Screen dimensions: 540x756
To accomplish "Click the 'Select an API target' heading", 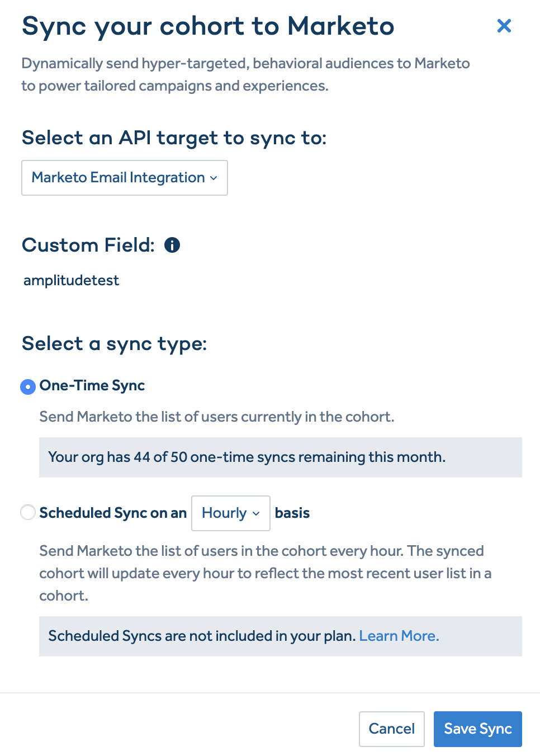I will coord(174,138).
